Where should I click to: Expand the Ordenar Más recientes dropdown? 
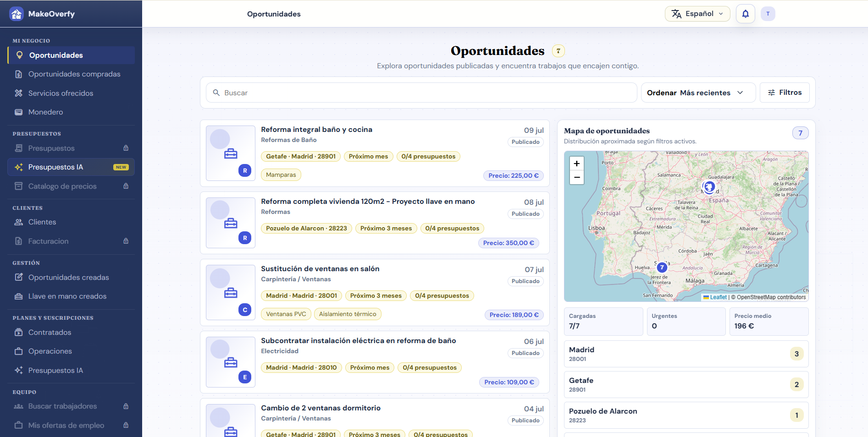click(x=698, y=93)
